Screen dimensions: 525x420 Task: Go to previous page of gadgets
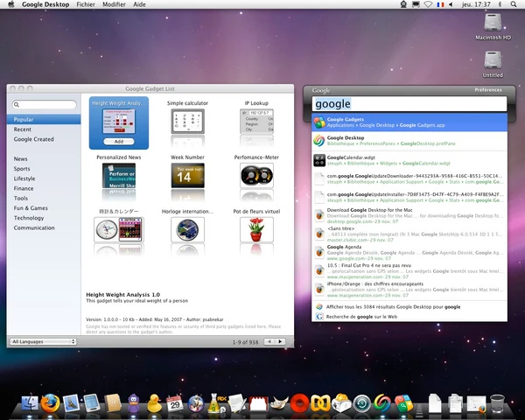(269, 341)
